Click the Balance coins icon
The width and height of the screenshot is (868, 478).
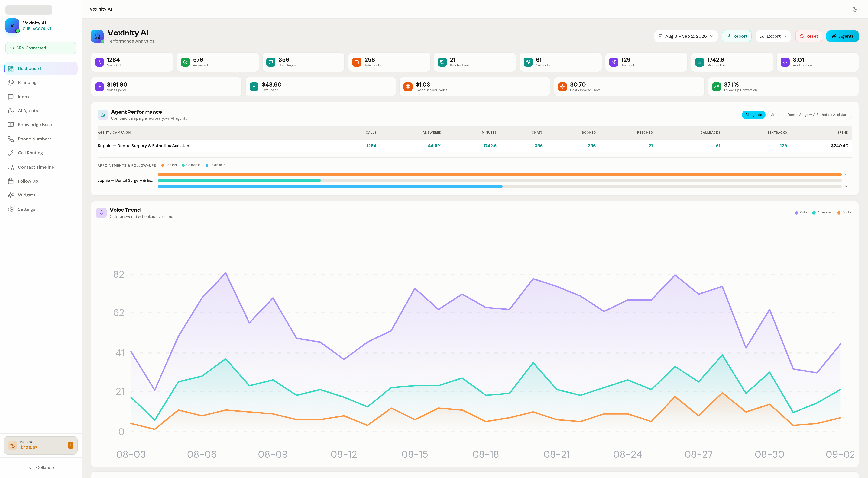[x=12, y=445]
